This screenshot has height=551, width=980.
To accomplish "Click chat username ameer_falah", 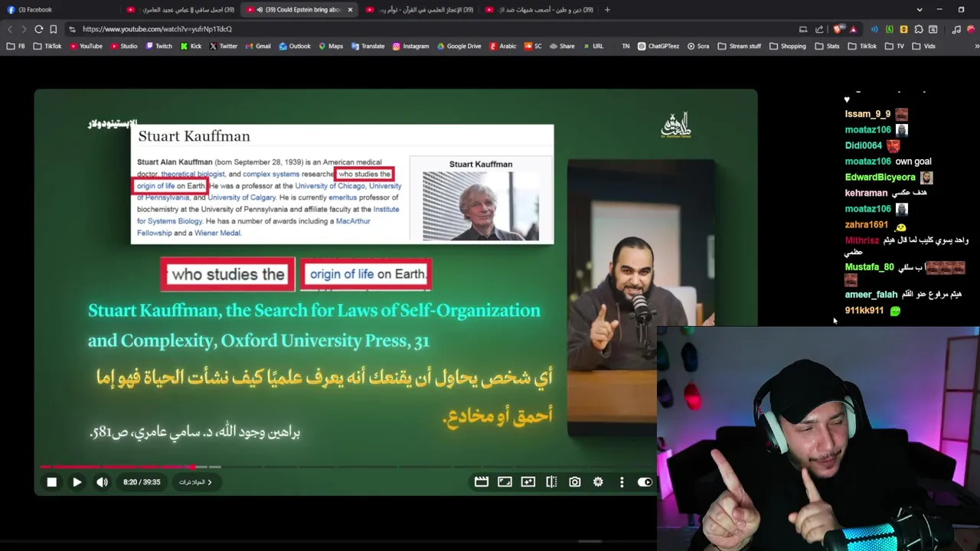I will click(871, 295).
